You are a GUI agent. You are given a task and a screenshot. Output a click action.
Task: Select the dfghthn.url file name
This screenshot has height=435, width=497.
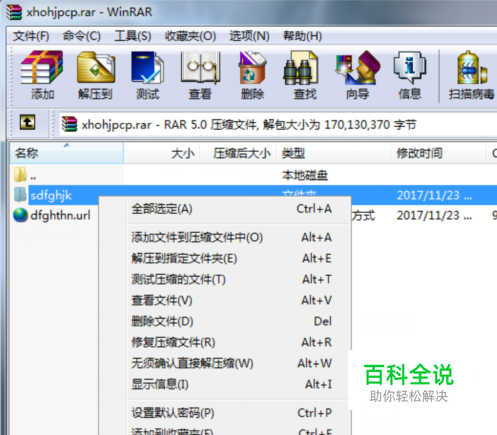pos(60,216)
